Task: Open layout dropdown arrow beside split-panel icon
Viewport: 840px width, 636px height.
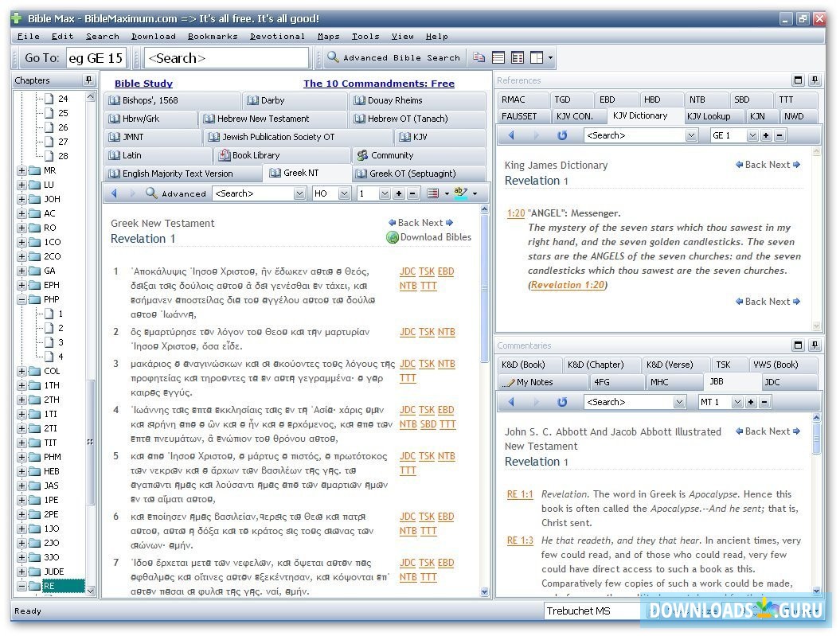Action: click(550, 58)
